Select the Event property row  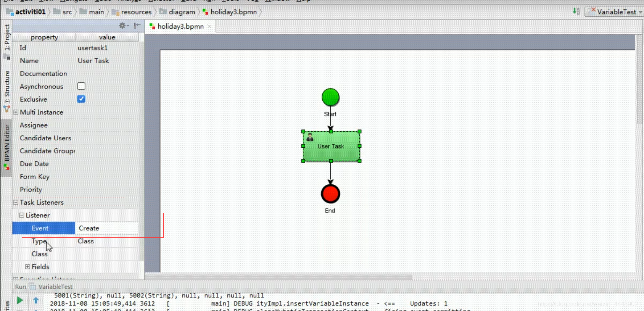pyautogui.click(x=76, y=228)
